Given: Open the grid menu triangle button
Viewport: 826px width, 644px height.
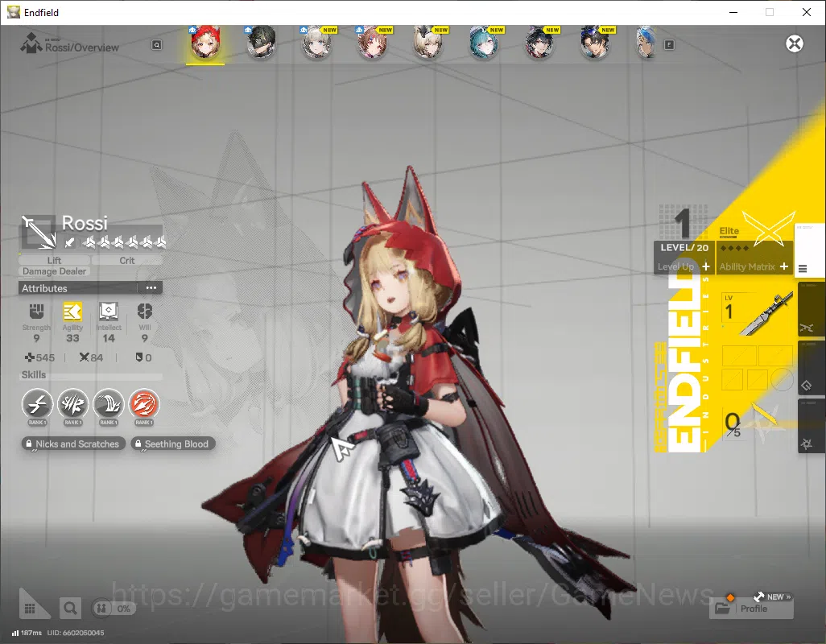Looking at the screenshot, I should (31, 605).
